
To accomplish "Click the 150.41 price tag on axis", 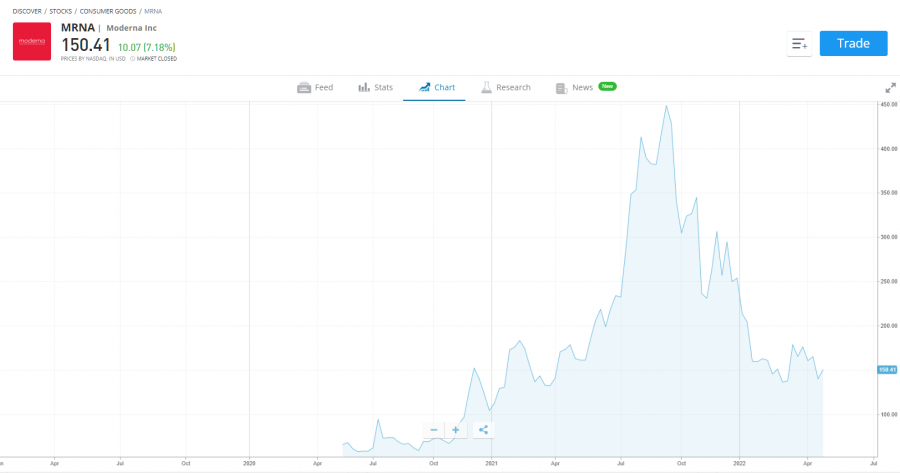I will tap(887, 370).
